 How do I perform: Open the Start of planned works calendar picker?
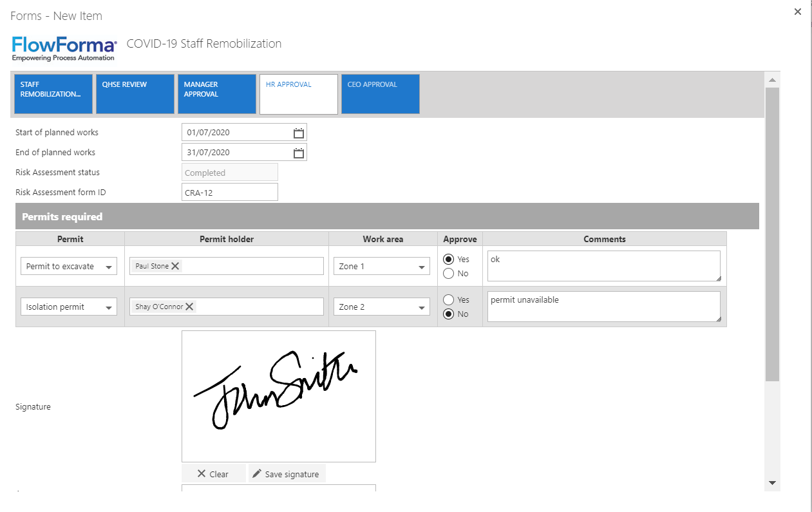297,132
